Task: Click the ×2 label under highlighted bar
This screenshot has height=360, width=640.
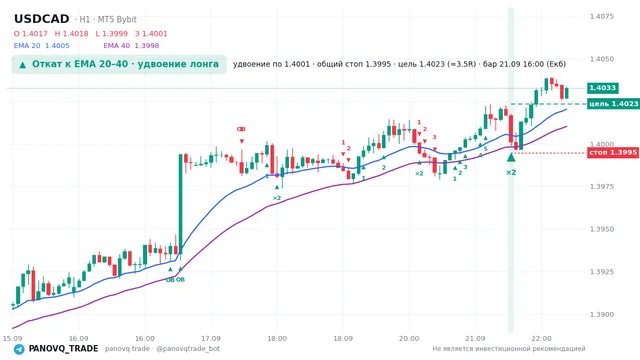Action: pos(511,173)
